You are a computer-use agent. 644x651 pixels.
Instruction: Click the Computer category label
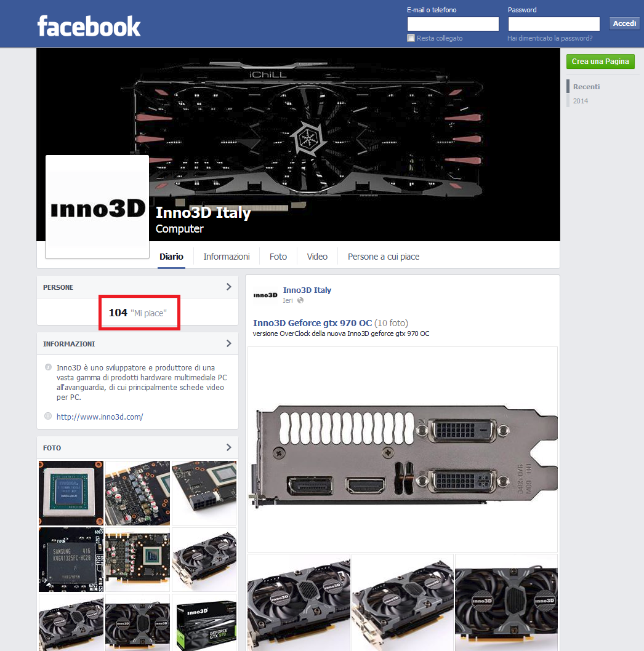click(x=180, y=229)
